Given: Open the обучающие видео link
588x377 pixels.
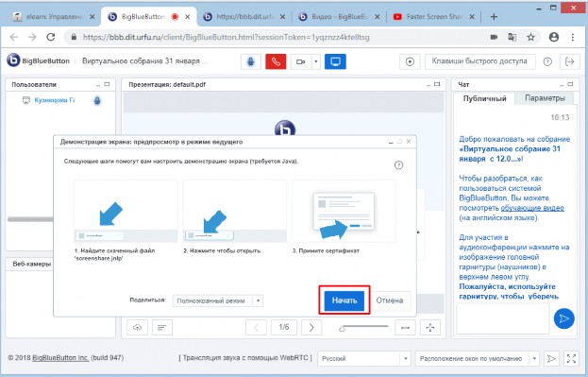Looking at the screenshot, I should [532, 208].
